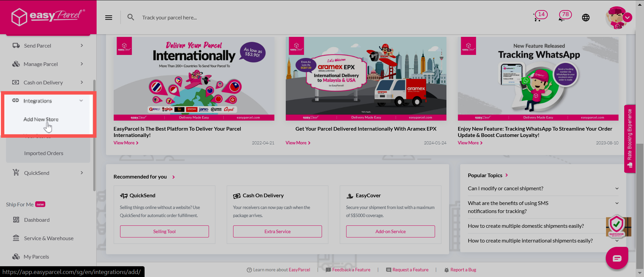Click the Manage Parcel boxes icon
This screenshot has width=644, height=277.
point(16,64)
